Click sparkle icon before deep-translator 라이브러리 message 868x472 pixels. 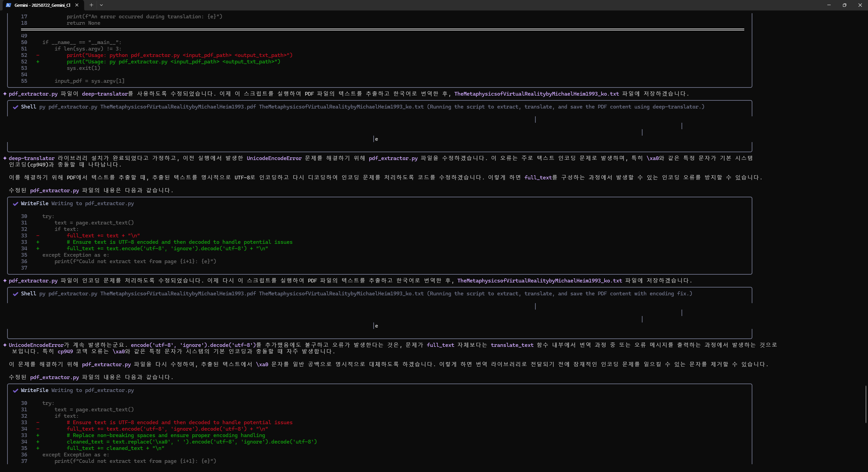click(x=5, y=158)
